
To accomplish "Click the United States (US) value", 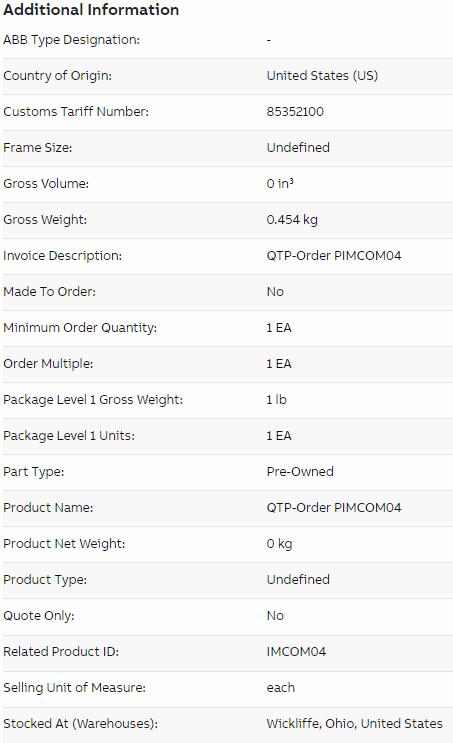I will pyautogui.click(x=322, y=76).
